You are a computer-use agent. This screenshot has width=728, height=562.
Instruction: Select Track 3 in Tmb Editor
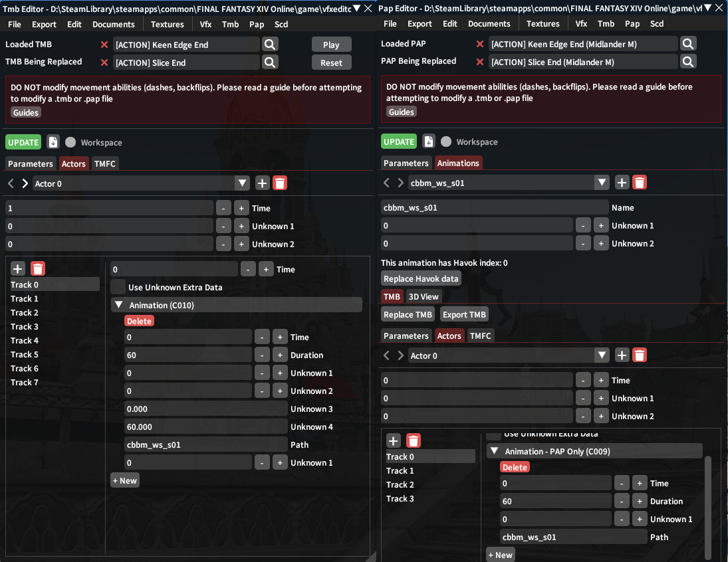coord(25,327)
